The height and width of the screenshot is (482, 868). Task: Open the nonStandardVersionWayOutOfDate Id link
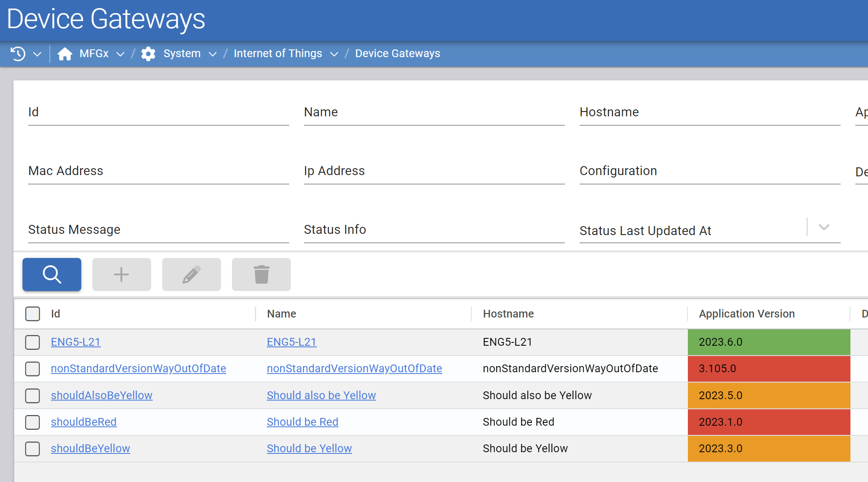(138, 369)
